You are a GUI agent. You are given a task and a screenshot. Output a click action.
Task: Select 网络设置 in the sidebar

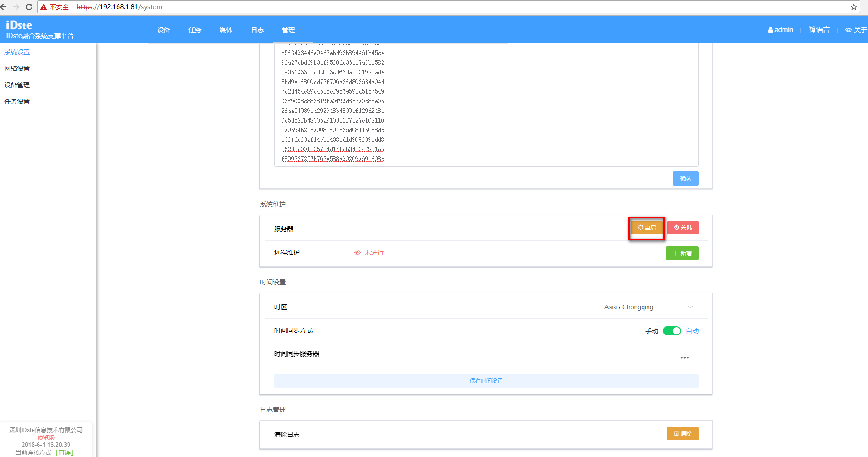(17, 68)
